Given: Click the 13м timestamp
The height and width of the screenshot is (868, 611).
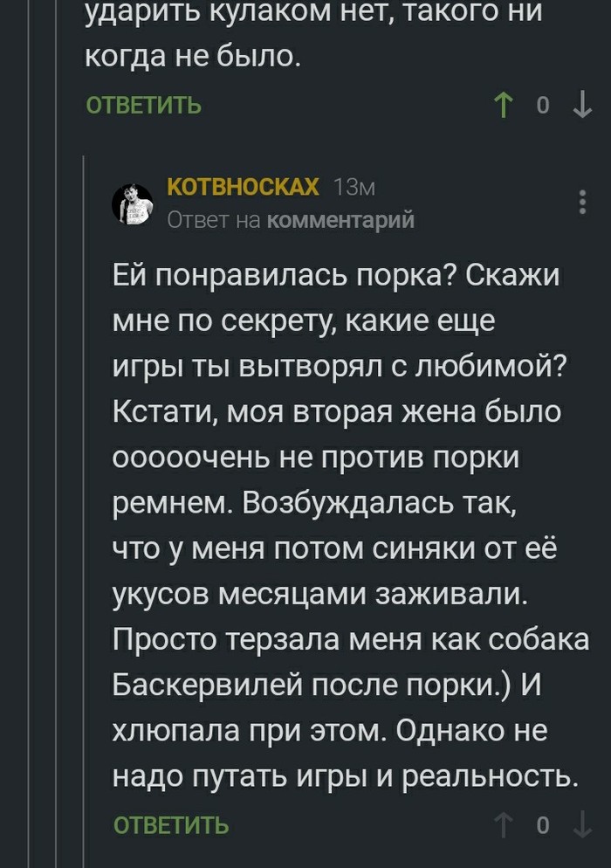Looking at the screenshot, I should pyautogui.click(x=355, y=188).
